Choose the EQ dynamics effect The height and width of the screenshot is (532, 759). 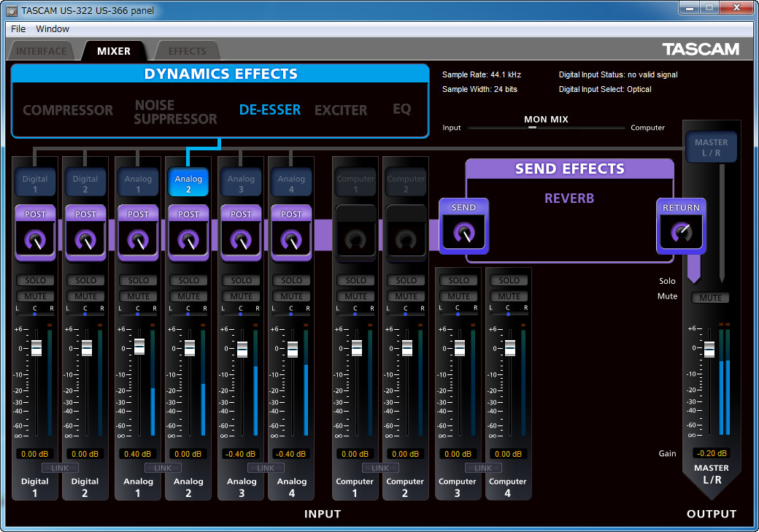coord(402,109)
